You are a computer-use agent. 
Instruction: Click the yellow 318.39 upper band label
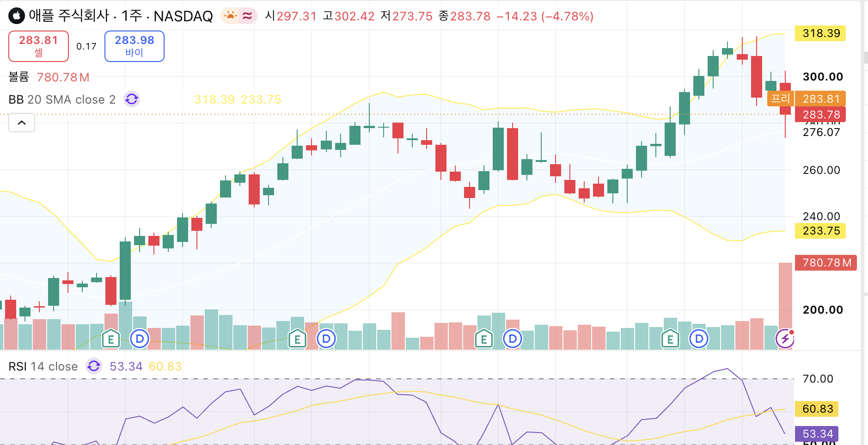820,33
